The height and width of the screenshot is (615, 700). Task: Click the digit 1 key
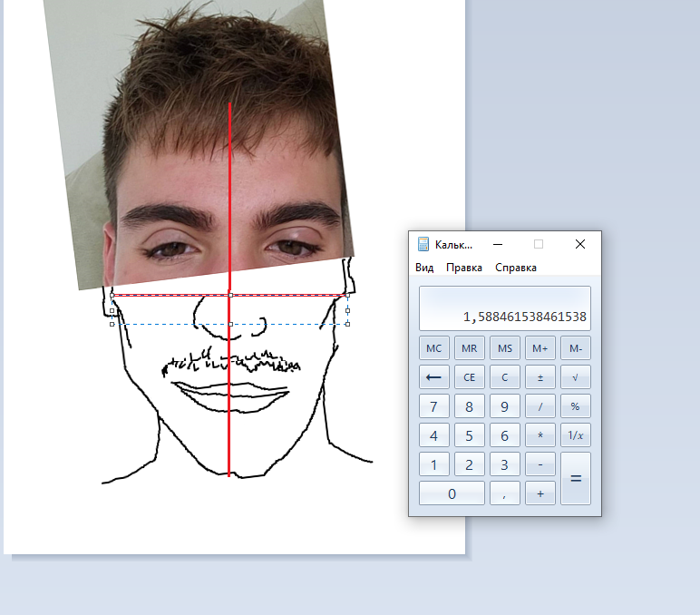pos(434,464)
